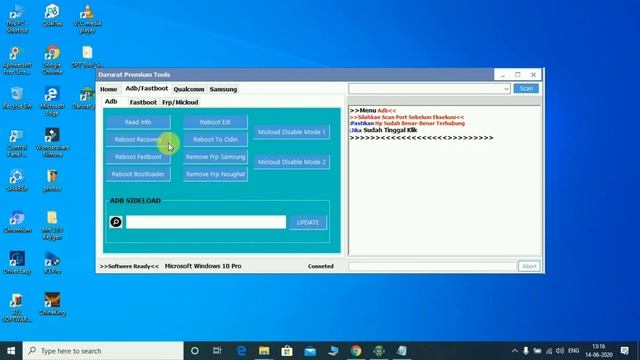Click the Reboot To Odin button

[215, 140]
